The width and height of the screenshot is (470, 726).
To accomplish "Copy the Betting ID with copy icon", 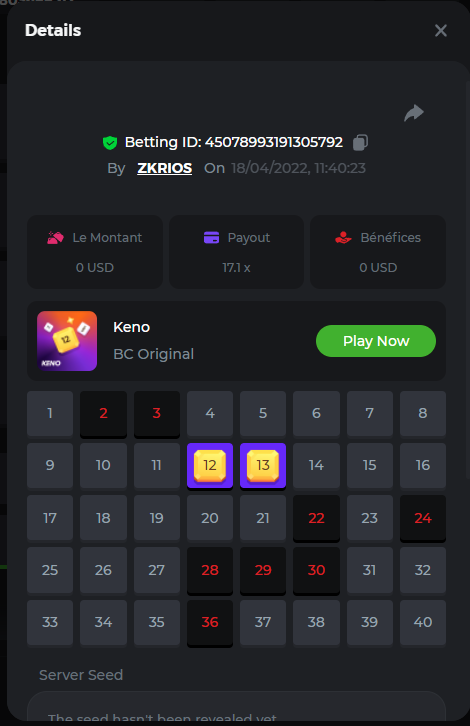I will [x=360, y=142].
